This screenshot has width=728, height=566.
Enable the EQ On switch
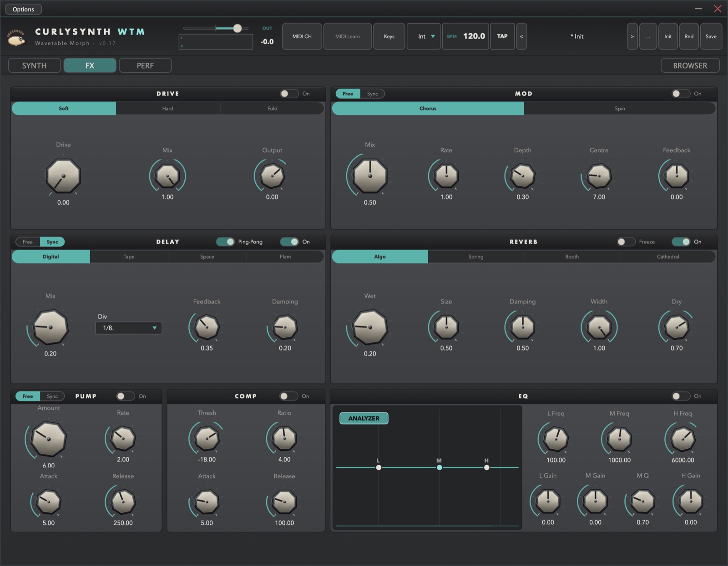(x=681, y=396)
